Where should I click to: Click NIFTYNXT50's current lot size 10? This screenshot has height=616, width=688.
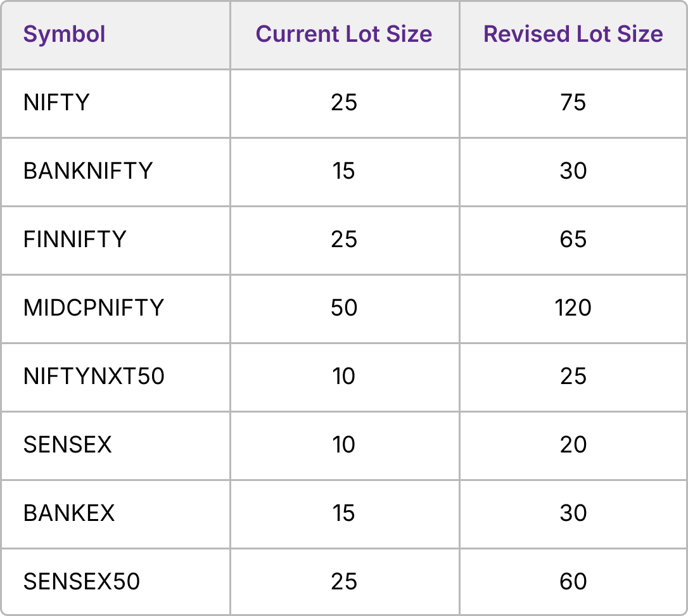[x=344, y=376]
